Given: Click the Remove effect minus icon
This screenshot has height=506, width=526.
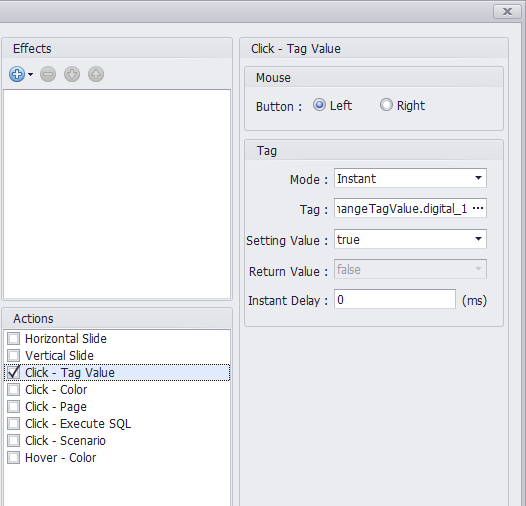Looking at the screenshot, I should click(48, 74).
